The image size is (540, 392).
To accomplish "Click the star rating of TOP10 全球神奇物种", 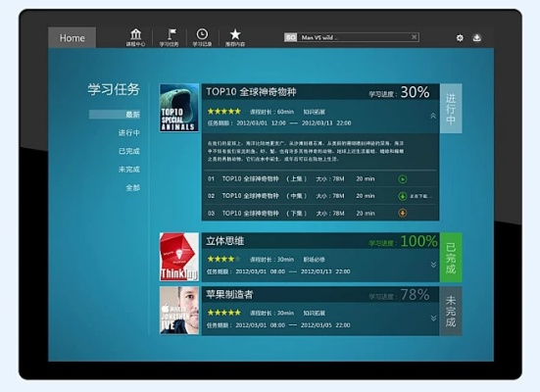I will click(x=224, y=112).
